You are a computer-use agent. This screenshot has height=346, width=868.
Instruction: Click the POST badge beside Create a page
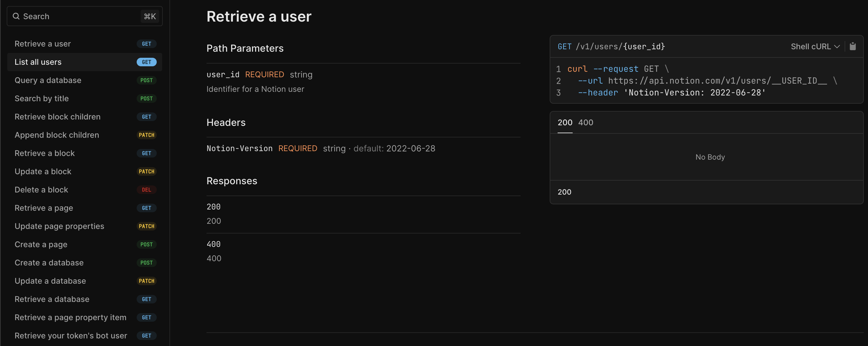coord(147,244)
